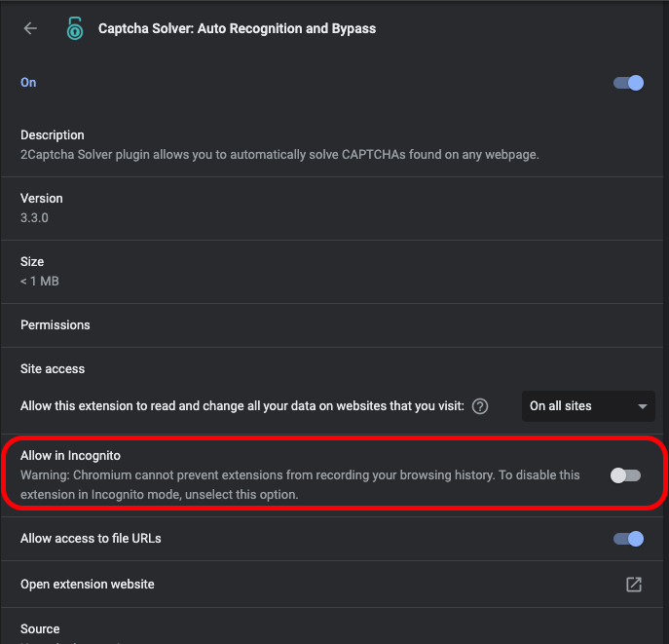Image resolution: width=669 pixels, height=644 pixels.
Task: Click the 2Captcha Solver description text
Action: [x=279, y=155]
